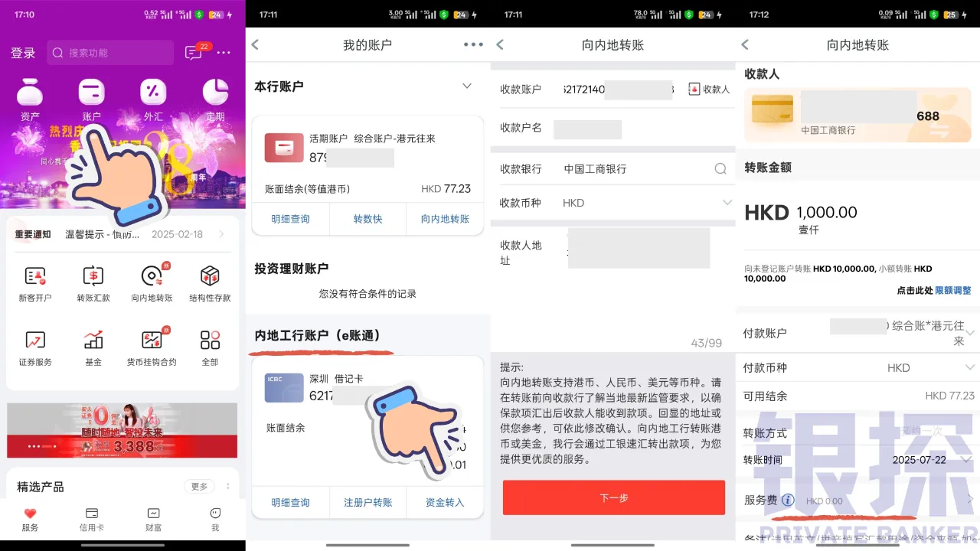Screen dimensions: 980x551
Task: Go back from 收款账户 transfer form
Action: [x=500, y=45]
